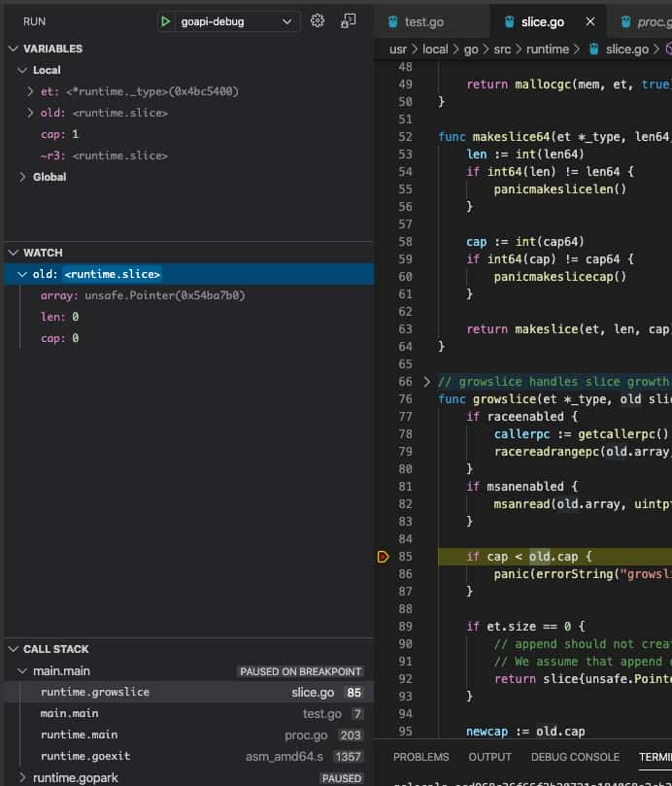The image size is (672, 786).
Task: Open the debug console icon button
Action: [348, 21]
